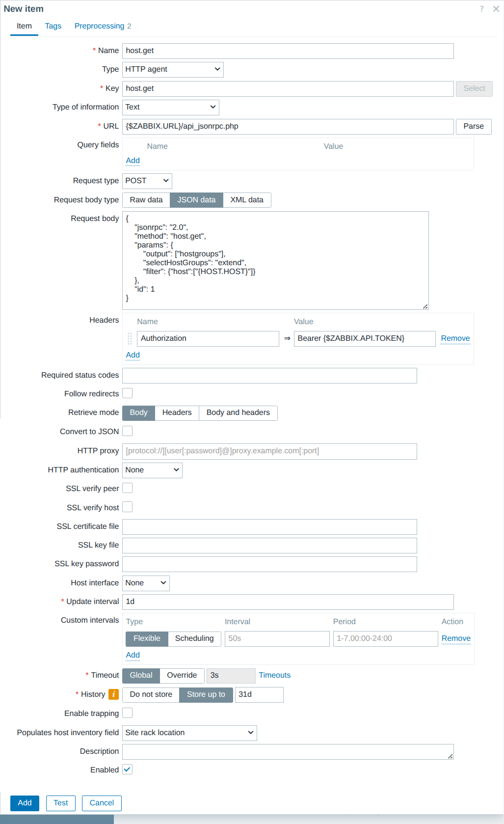Choose Override for the Timeout setting
This screenshot has height=824, width=504.
[182, 675]
